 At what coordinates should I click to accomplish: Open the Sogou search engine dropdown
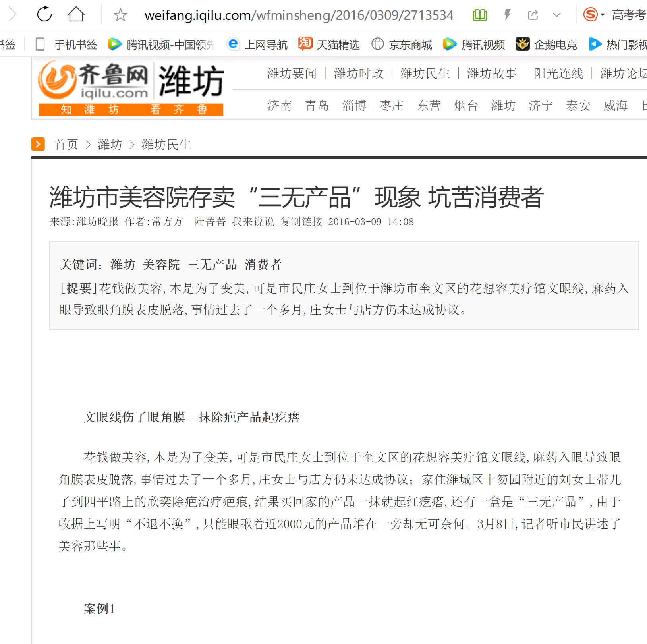[594, 15]
